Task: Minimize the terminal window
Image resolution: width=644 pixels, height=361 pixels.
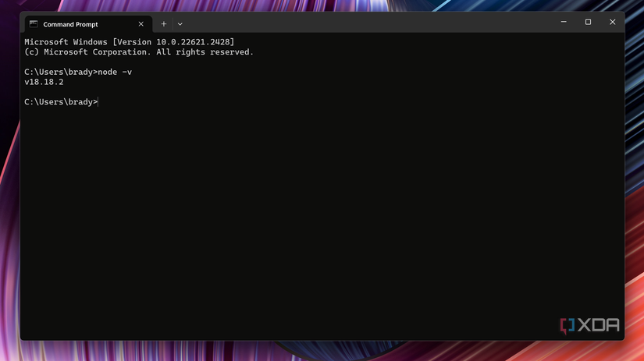Action: click(564, 22)
